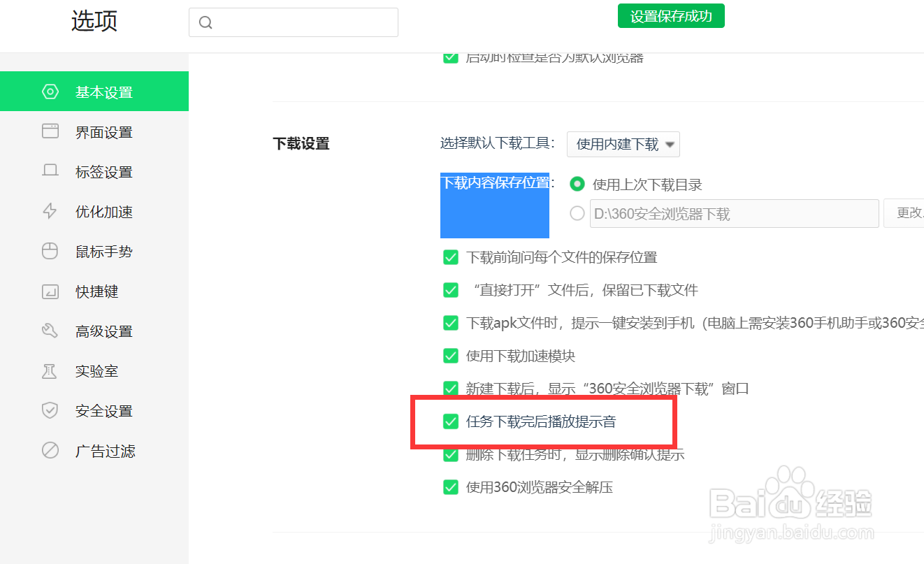
Task: Uncheck 任务下载完后播放提示音
Action: [451, 421]
